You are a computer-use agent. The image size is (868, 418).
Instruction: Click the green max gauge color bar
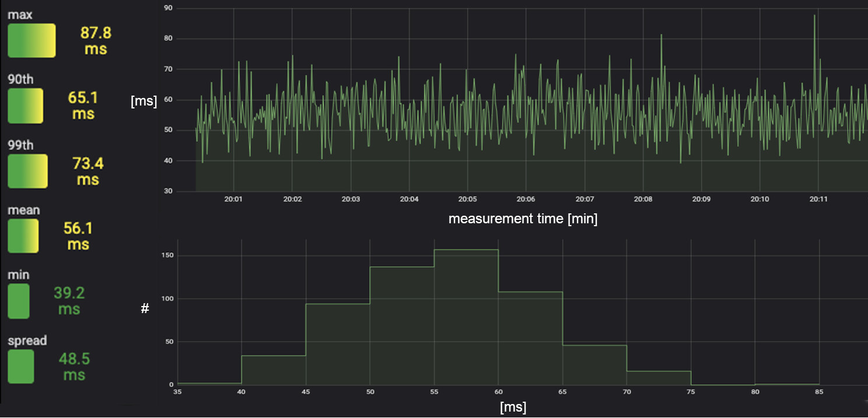click(x=31, y=41)
